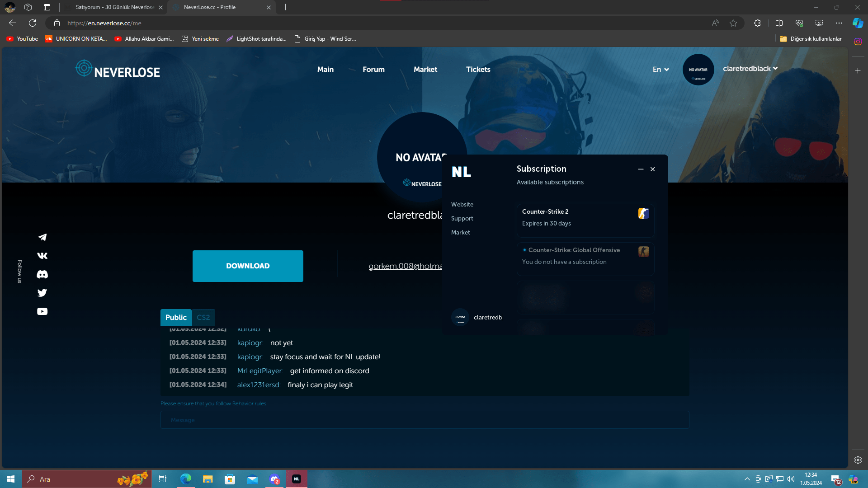Switch to the CS2 chat tab
Screen dimensions: 868x488
pyautogui.click(x=203, y=317)
